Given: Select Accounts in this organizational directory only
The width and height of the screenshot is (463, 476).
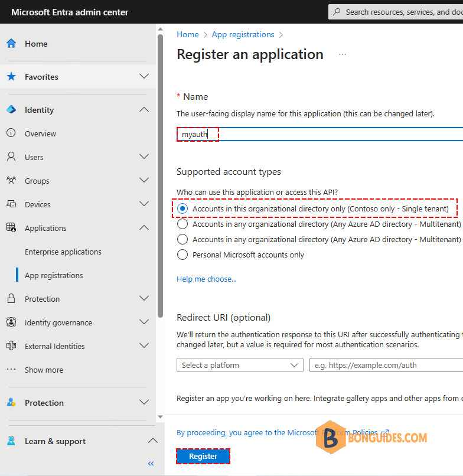Looking at the screenshot, I should 182,208.
